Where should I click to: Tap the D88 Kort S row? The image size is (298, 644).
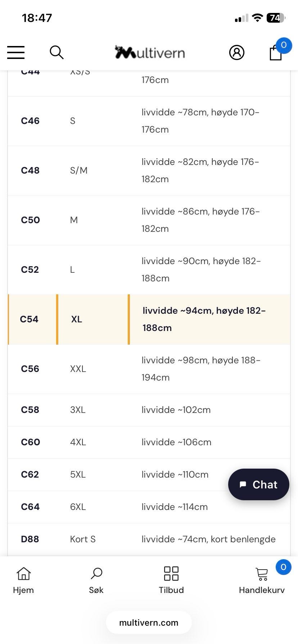point(149,539)
